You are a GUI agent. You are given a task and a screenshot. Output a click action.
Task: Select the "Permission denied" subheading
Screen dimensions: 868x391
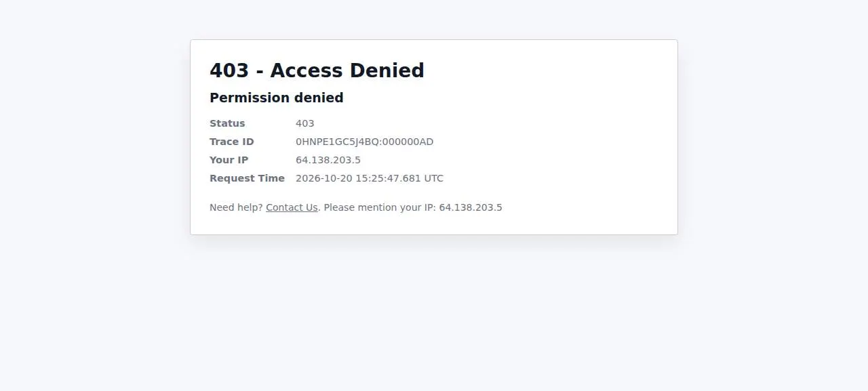coord(277,98)
